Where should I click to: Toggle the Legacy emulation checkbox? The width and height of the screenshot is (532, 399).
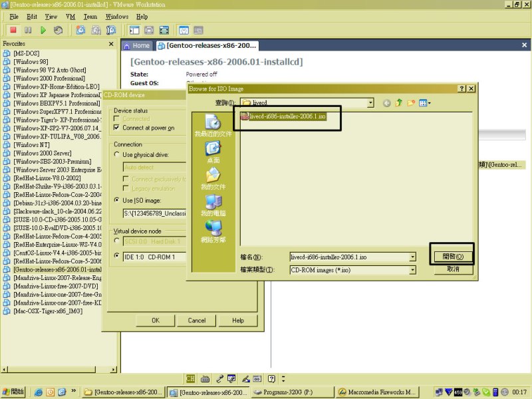[x=126, y=188]
